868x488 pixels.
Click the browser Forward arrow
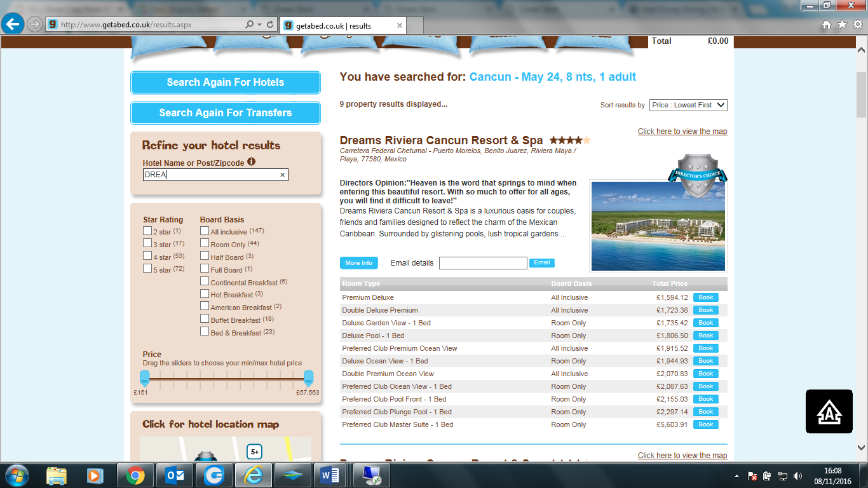point(35,25)
